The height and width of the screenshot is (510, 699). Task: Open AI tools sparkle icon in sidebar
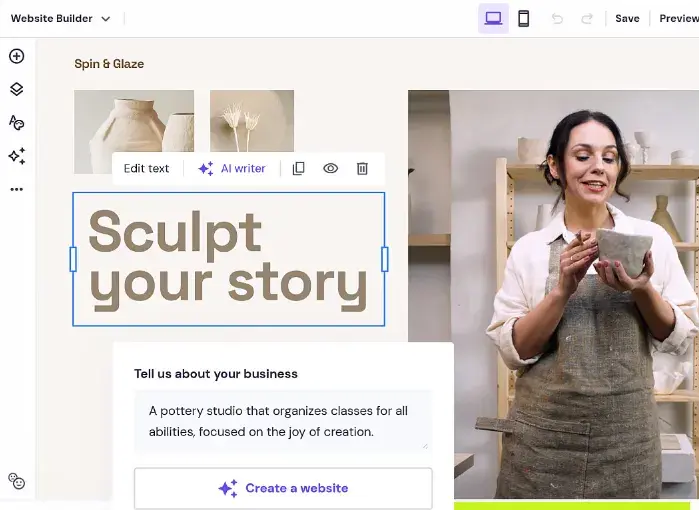pyautogui.click(x=16, y=156)
